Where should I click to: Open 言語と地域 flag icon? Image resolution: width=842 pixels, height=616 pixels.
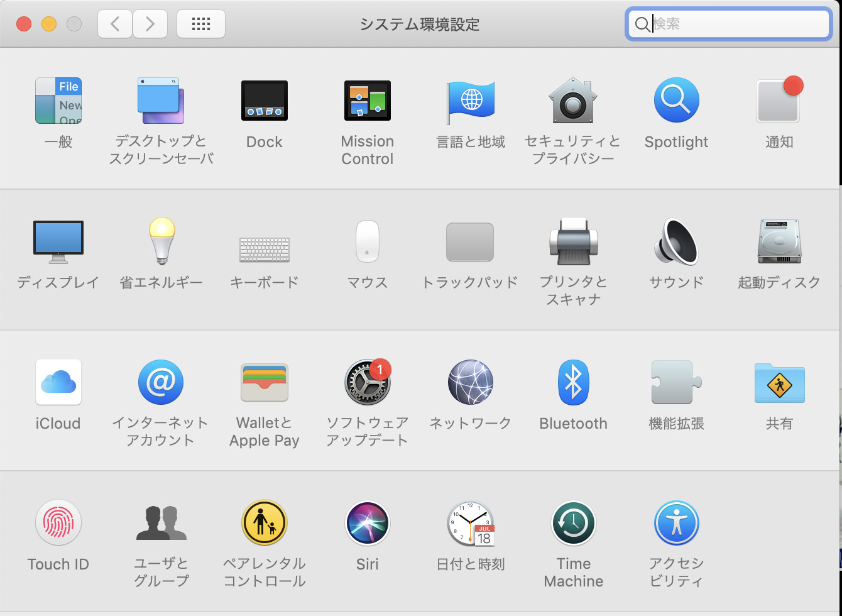coord(471,102)
